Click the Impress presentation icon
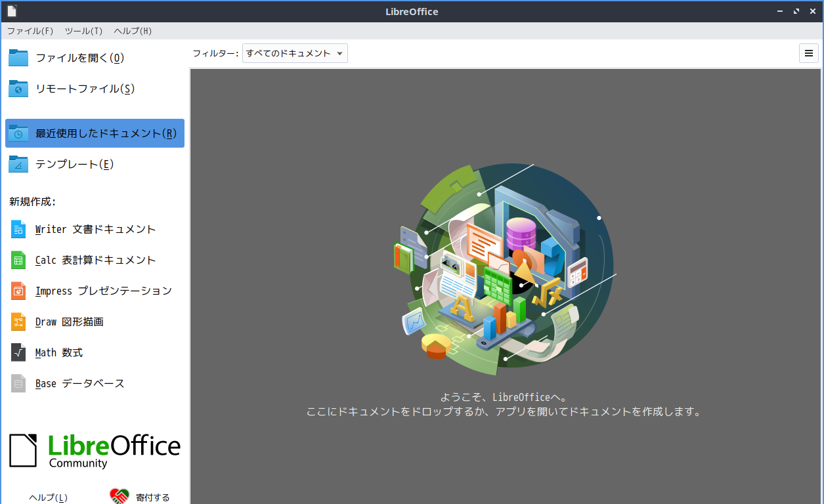The height and width of the screenshot is (504, 824). coord(18,291)
